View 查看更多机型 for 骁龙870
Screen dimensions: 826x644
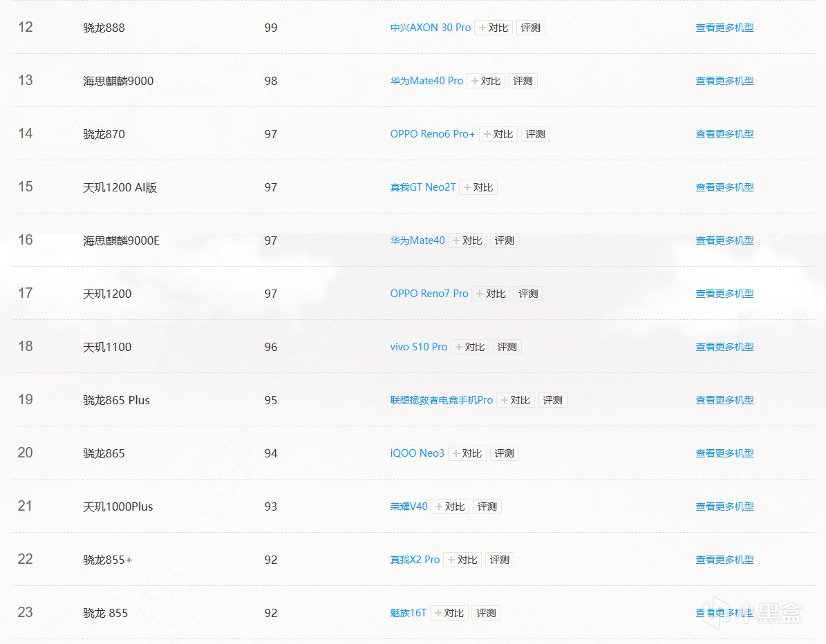pos(724,134)
